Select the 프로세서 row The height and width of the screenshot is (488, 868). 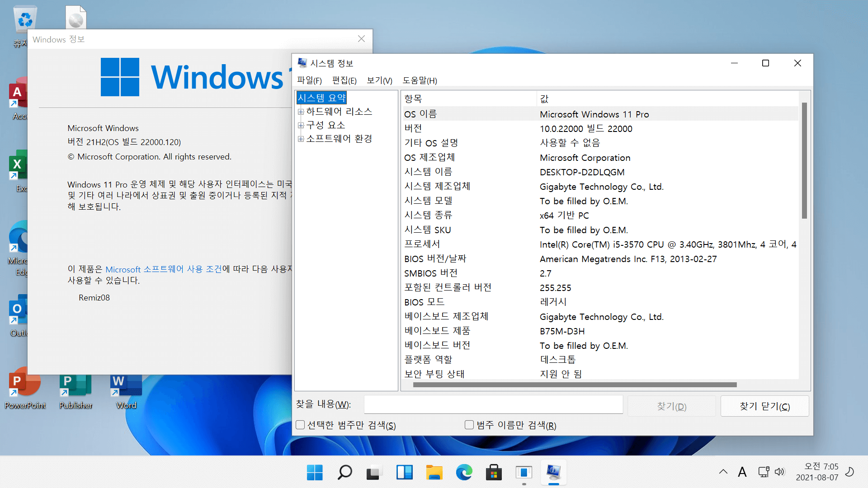pos(600,244)
